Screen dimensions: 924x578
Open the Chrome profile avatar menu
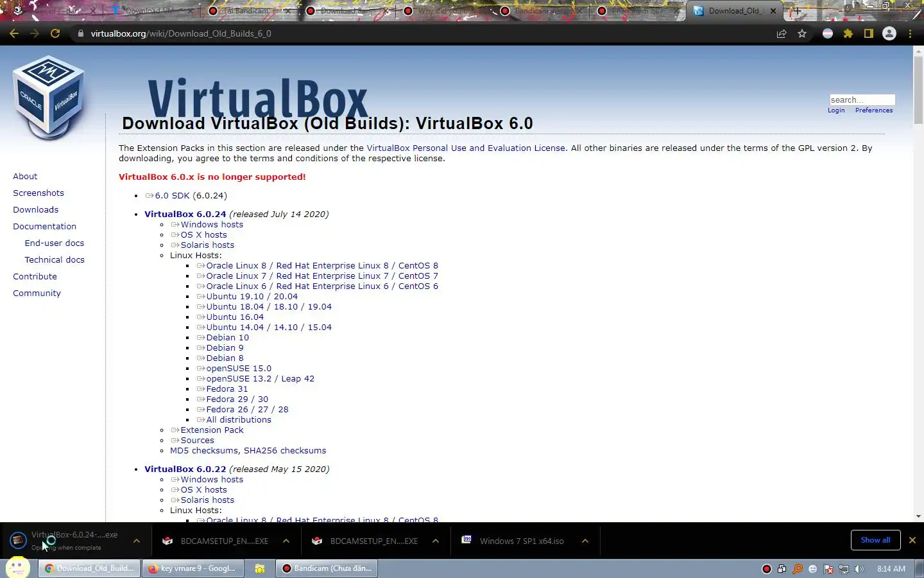[889, 33]
